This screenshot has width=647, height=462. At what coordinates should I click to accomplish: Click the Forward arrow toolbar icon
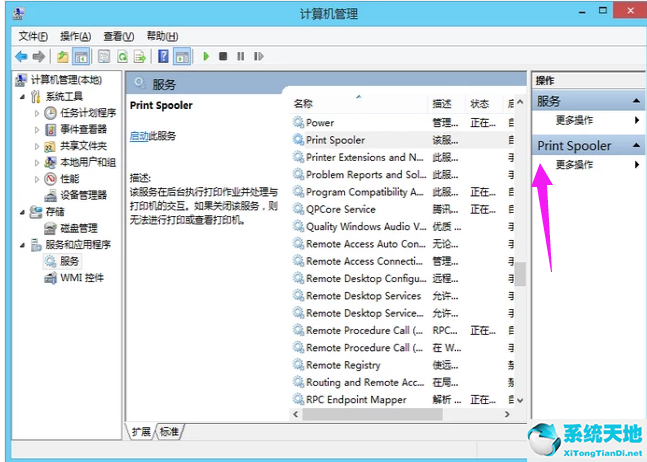(38, 57)
